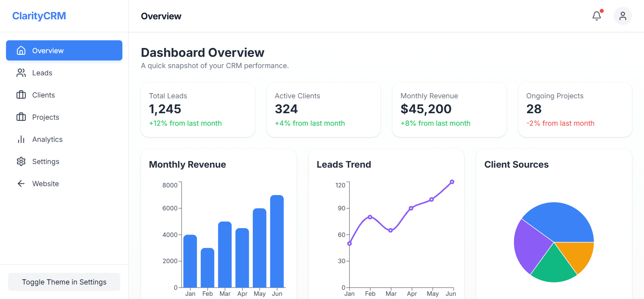Click the Jun bar in Monthly Revenue chart
Image resolution: width=644 pixels, height=299 pixels.
point(277,241)
